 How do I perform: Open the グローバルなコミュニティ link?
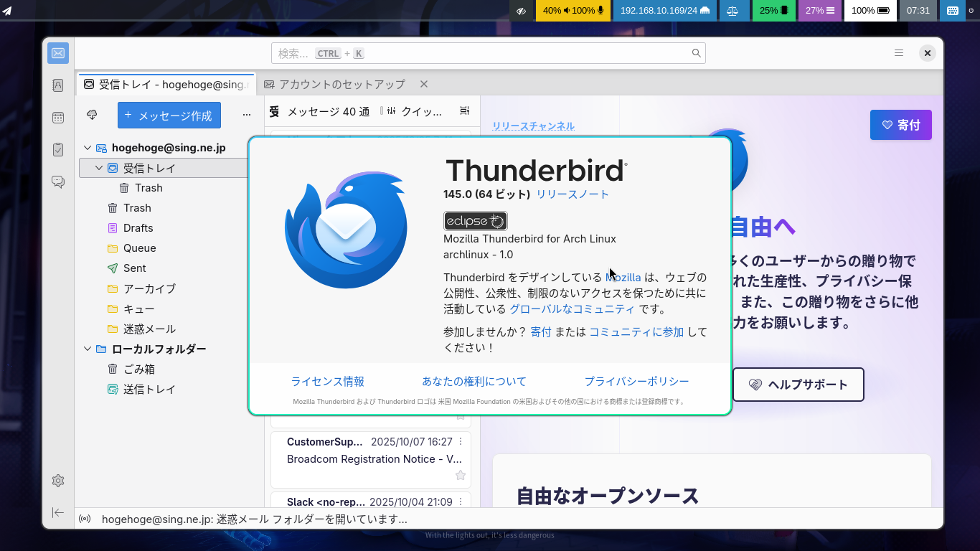point(572,309)
